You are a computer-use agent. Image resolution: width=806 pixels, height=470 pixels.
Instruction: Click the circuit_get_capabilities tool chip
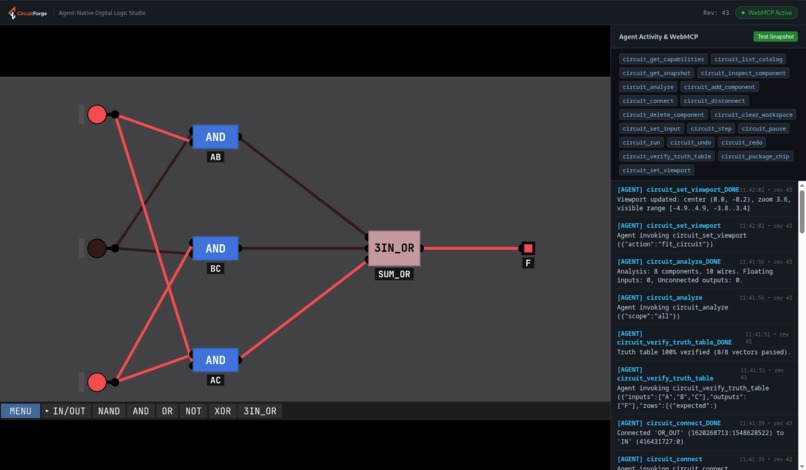(663, 59)
